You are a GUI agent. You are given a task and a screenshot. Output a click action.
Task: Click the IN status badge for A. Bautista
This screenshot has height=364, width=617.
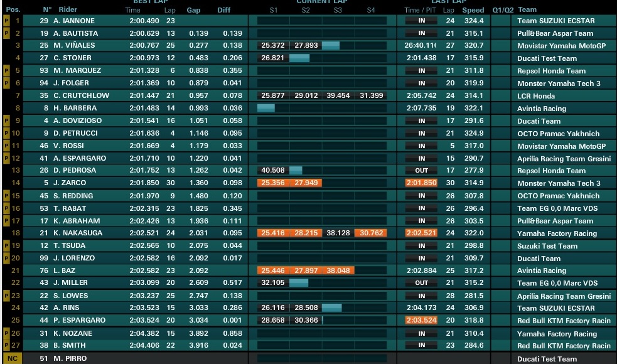(x=422, y=33)
